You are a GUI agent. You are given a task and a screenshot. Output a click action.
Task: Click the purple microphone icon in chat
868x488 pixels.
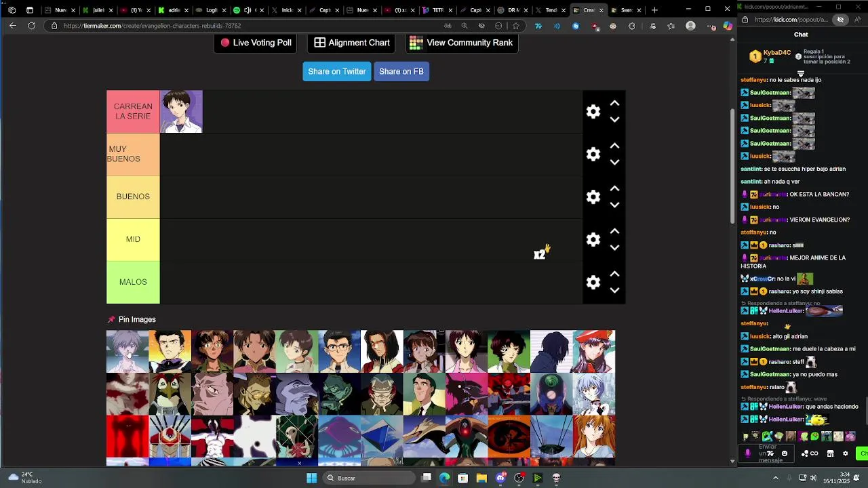pyautogui.click(x=748, y=453)
